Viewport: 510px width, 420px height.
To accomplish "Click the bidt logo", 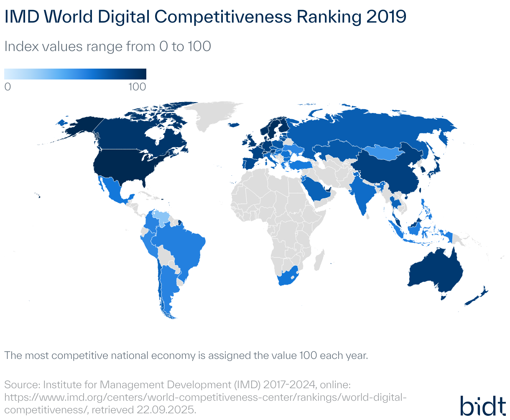I will click(482, 405).
